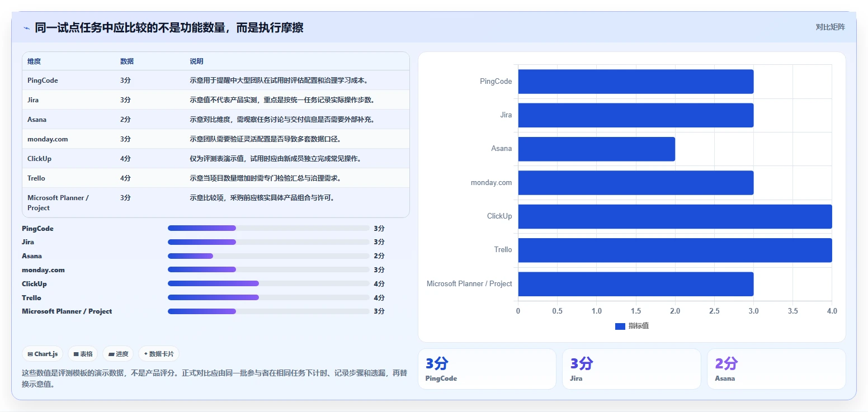This screenshot has width=868, height=412.
Task: Click the 数据 column header
Action: pos(127,61)
